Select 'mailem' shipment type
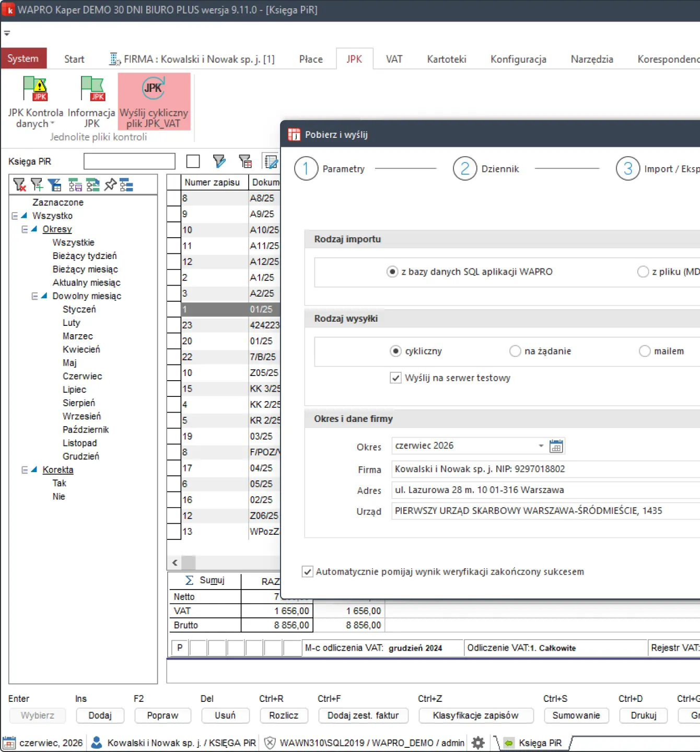700x752 pixels. (645, 351)
